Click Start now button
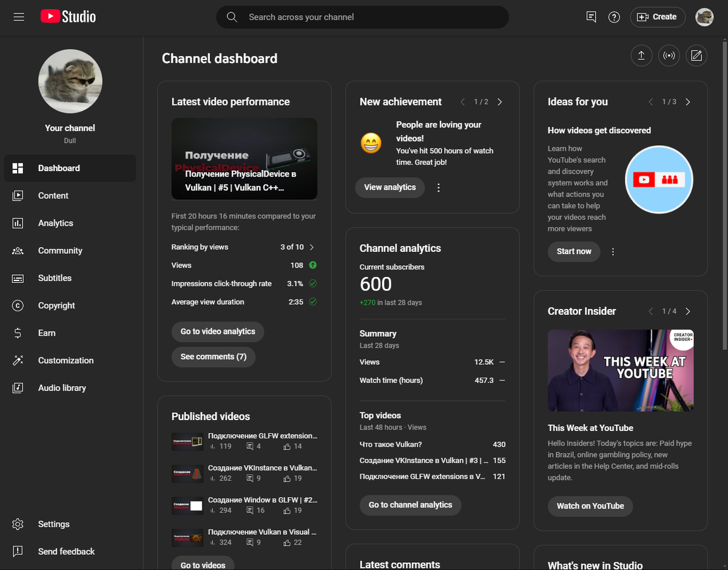This screenshot has width=728, height=570. 574,251
